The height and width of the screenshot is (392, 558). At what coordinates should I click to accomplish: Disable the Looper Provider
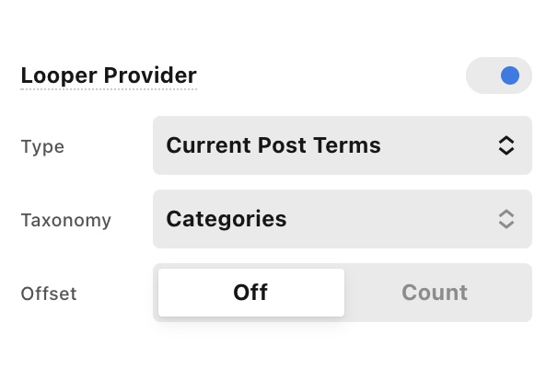(498, 75)
